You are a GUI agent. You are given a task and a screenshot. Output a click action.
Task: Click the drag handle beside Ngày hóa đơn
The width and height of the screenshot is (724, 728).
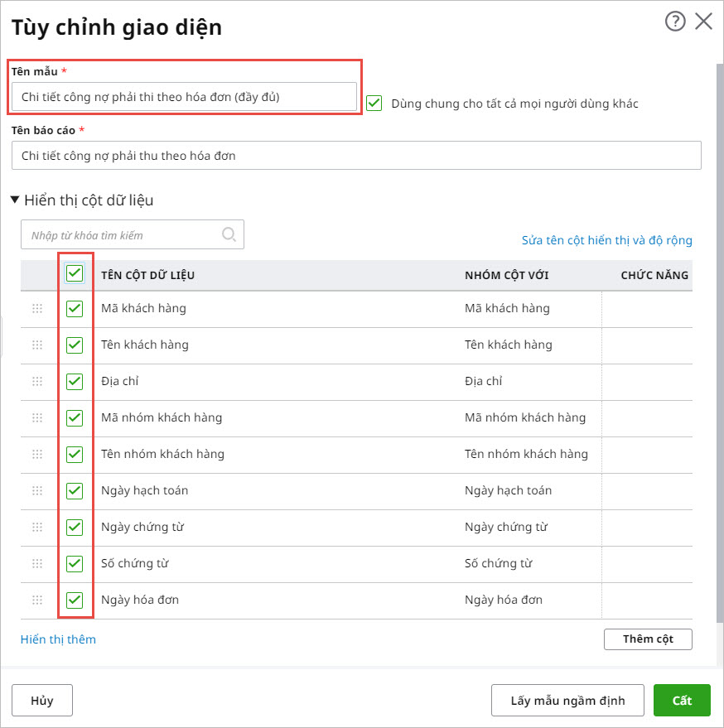[x=37, y=600]
